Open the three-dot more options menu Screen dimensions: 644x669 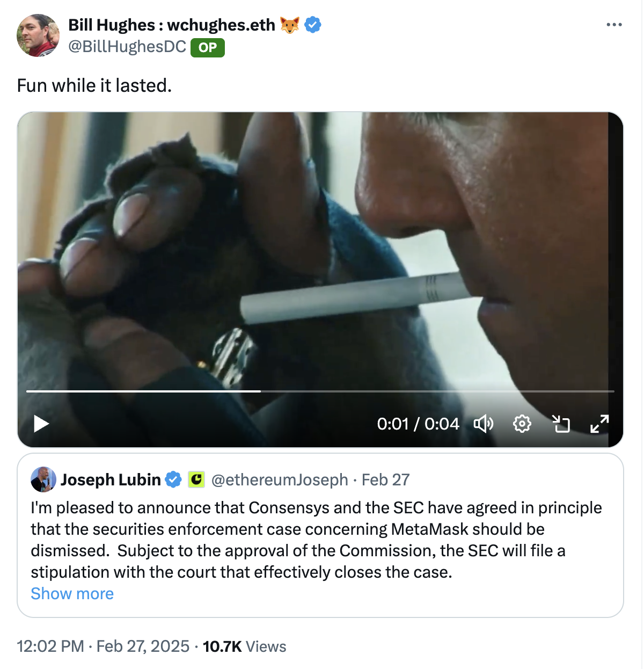(614, 25)
